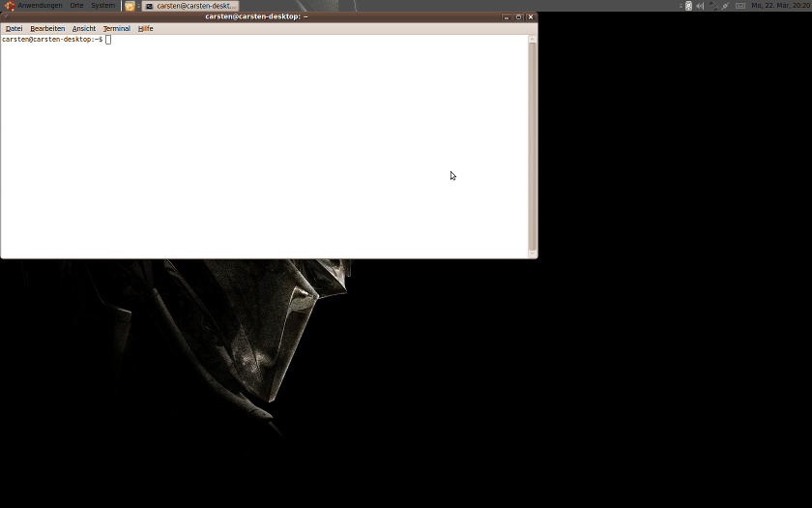Image resolution: width=812 pixels, height=508 pixels.
Task: Click the network connection tray icon
Action: [x=713, y=6]
